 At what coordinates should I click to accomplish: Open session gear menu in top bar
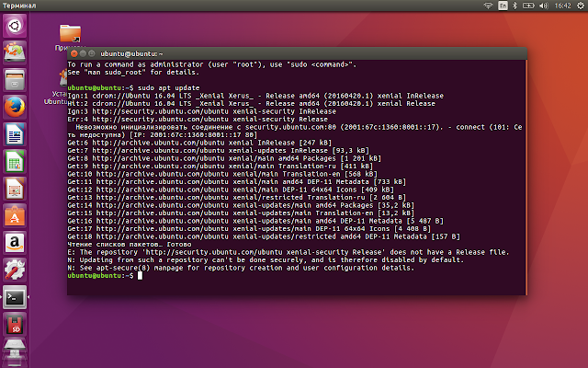pos(580,6)
